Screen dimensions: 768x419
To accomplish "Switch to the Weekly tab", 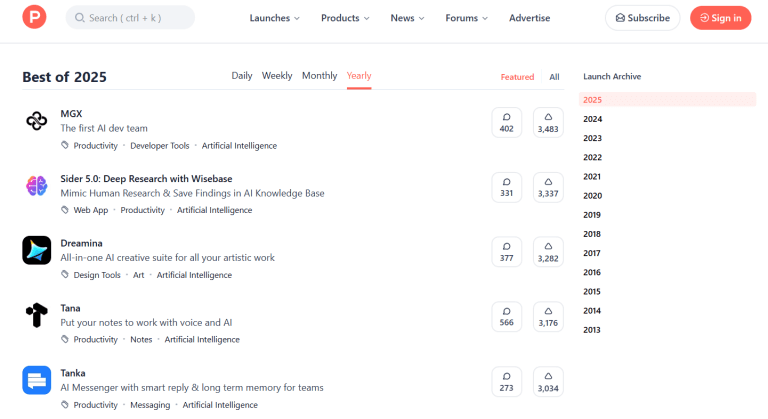I will coord(277,76).
